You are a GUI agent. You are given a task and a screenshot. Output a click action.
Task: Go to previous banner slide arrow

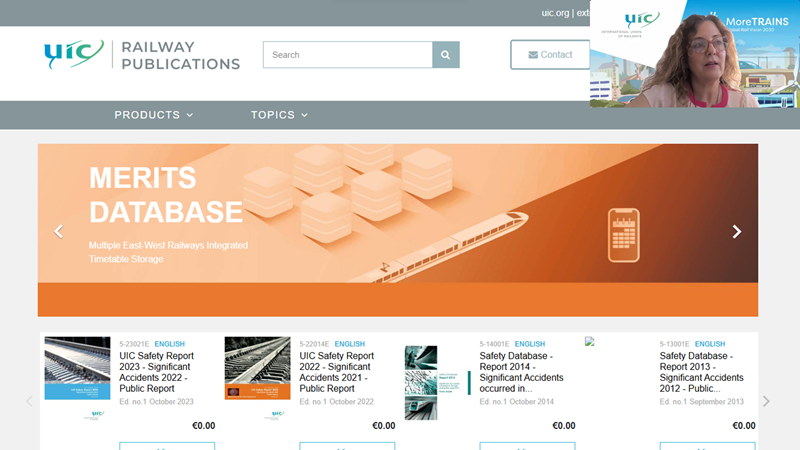pos(58,231)
